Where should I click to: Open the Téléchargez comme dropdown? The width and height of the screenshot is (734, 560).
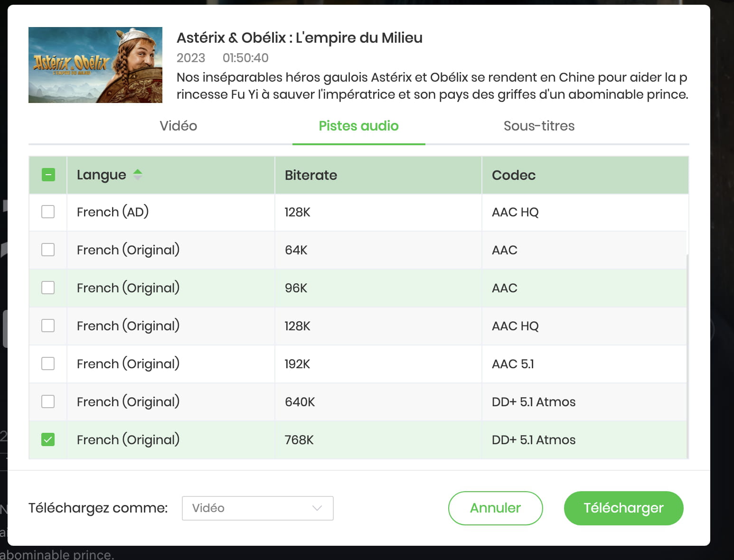tap(257, 508)
